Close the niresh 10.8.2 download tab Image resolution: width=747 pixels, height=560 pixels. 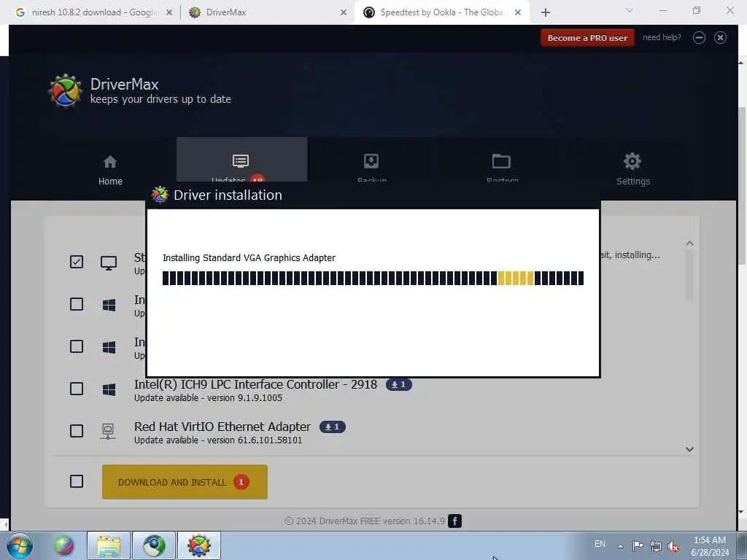point(169,12)
